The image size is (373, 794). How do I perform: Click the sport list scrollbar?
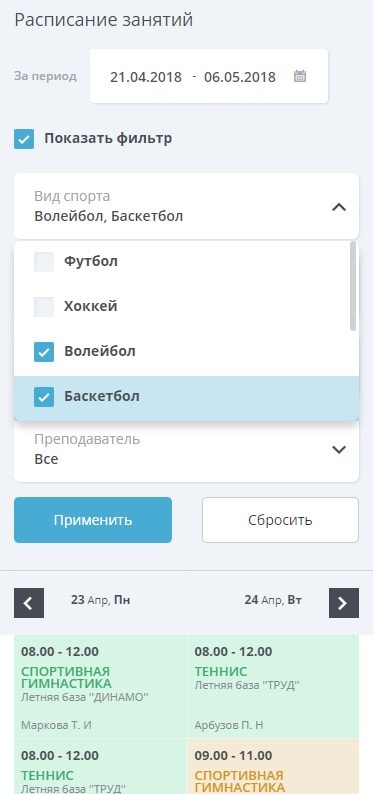pyautogui.click(x=353, y=286)
